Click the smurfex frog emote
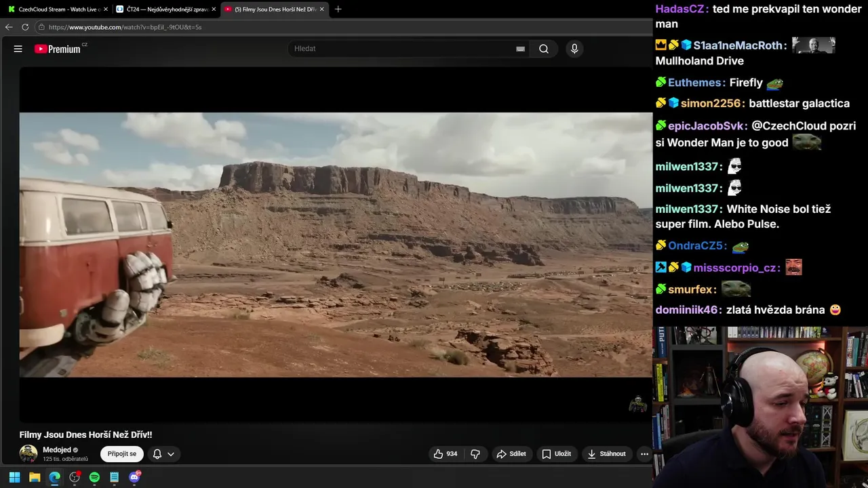The width and height of the screenshot is (868, 488). 736,289
